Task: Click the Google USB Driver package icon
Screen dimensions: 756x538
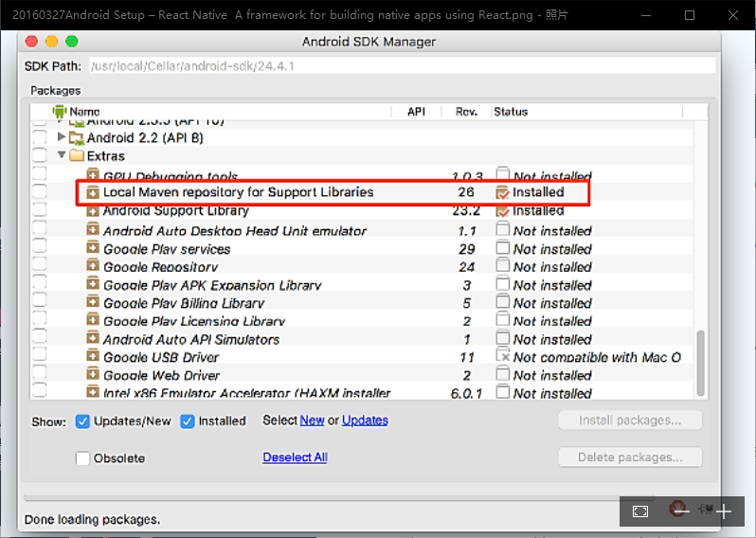Action: (93, 356)
